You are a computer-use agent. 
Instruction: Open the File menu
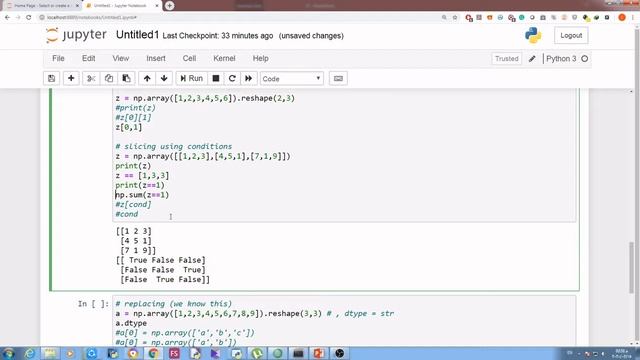click(58, 58)
